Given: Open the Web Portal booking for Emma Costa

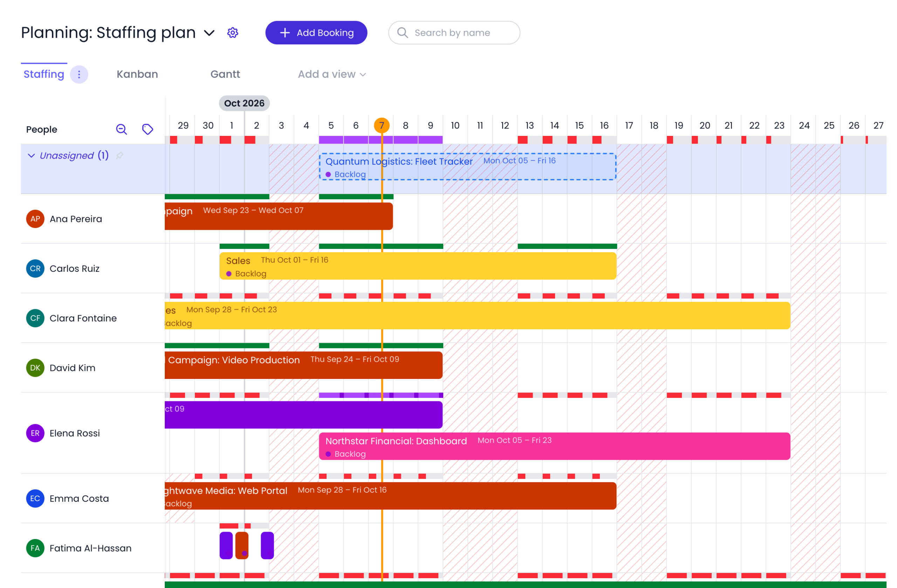Looking at the screenshot, I should point(390,496).
